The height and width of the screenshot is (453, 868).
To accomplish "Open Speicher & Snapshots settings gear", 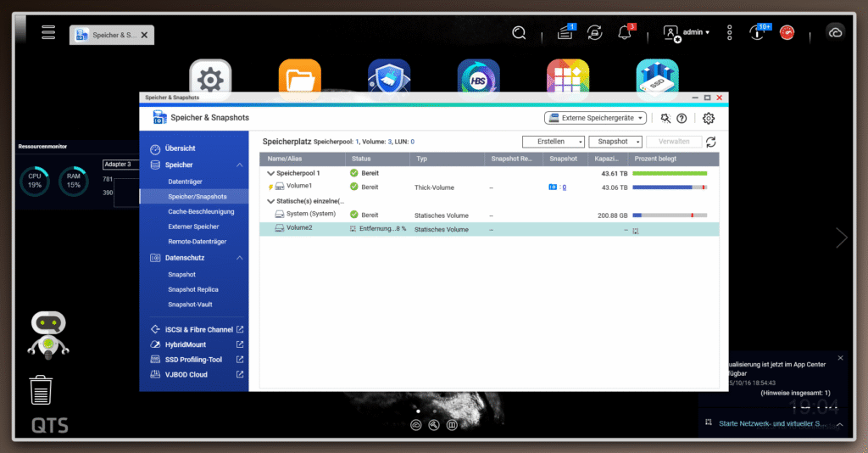I will (x=709, y=119).
